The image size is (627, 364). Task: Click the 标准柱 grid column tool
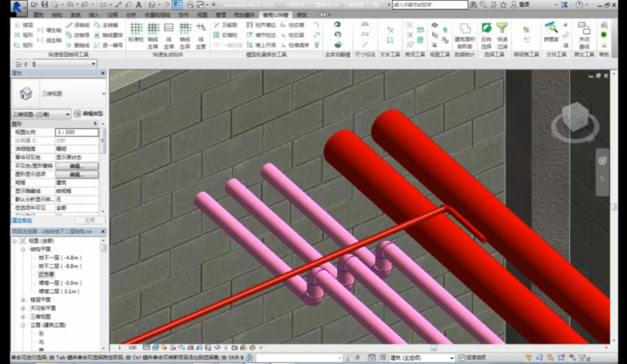click(x=136, y=32)
